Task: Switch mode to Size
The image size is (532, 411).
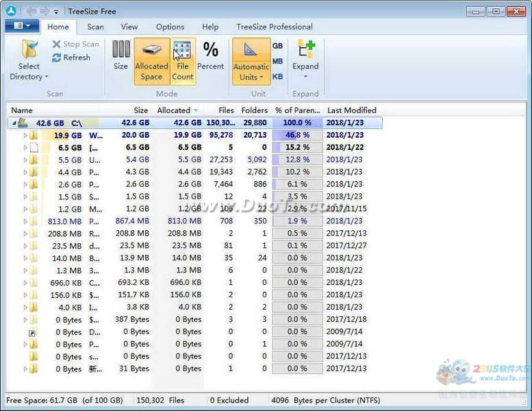Action: click(121, 55)
